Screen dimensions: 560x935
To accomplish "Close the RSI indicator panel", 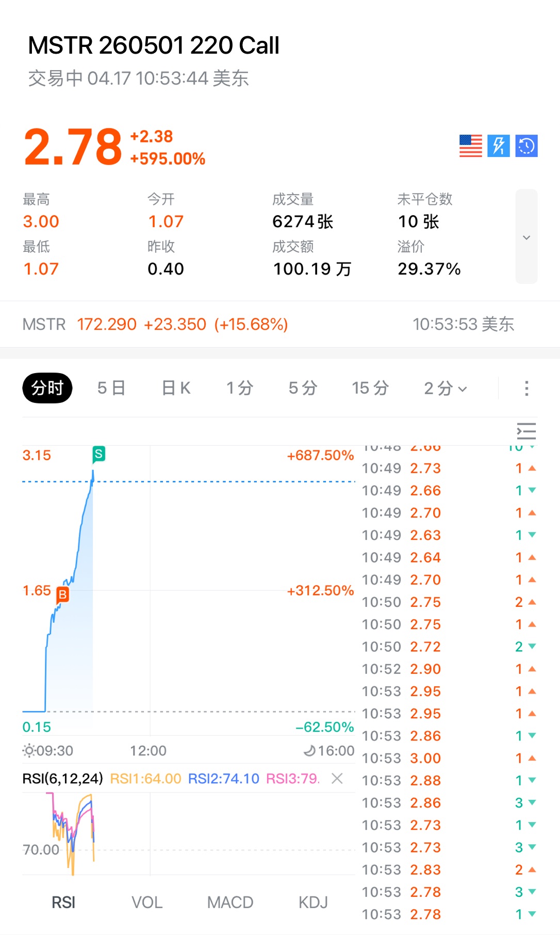I will pos(337,778).
